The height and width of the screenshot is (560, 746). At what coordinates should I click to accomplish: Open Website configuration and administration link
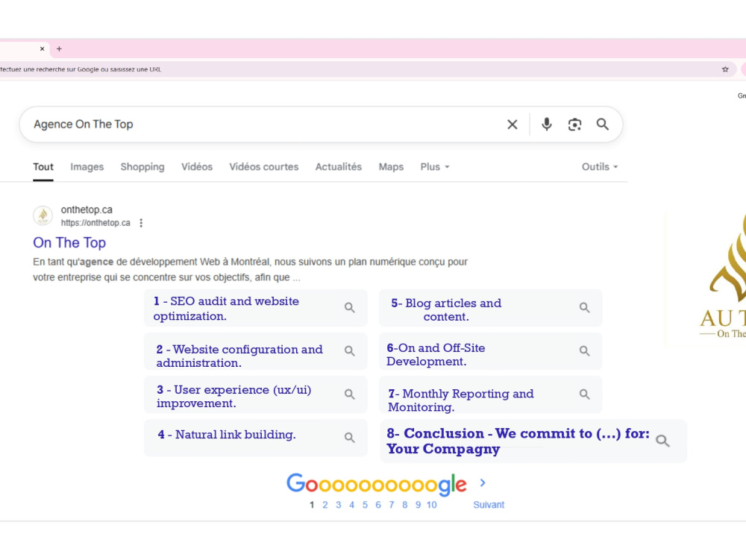(x=239, y=356)
